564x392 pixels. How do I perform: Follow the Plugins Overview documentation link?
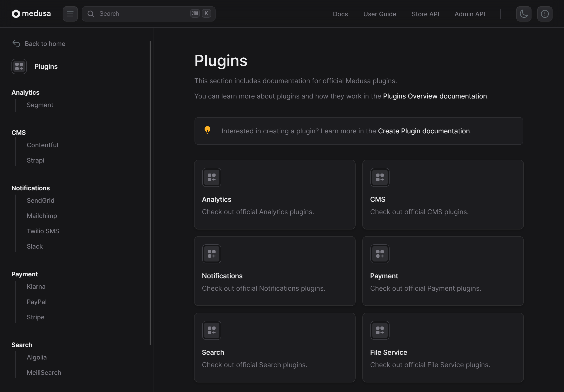(435, 96)
